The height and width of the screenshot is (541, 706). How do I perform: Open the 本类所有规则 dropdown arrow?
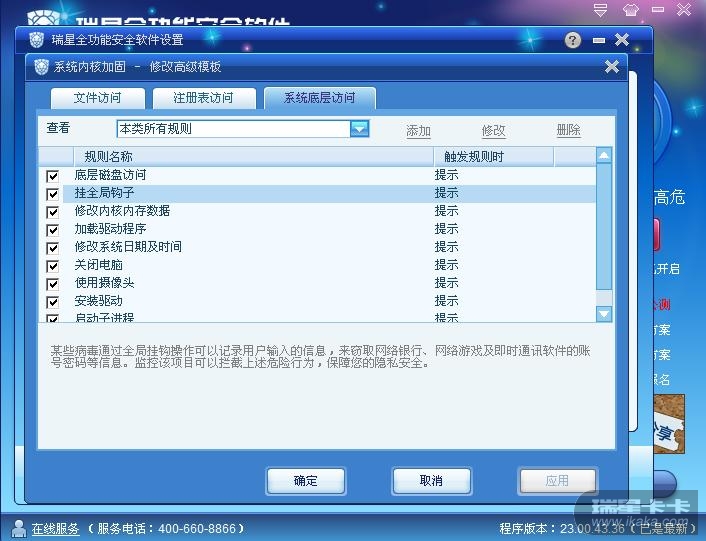360,129
